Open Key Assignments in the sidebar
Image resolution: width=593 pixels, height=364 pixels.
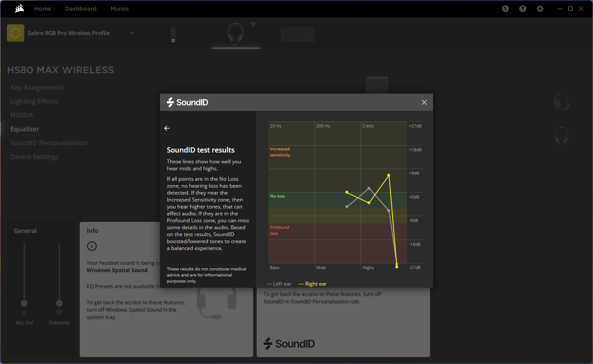37,88
